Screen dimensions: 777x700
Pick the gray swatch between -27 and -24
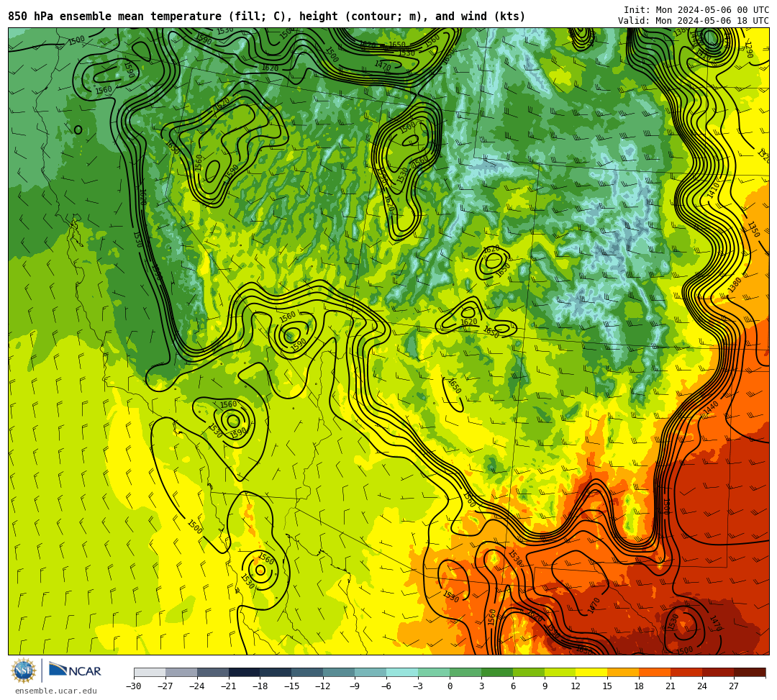(181, 672)
